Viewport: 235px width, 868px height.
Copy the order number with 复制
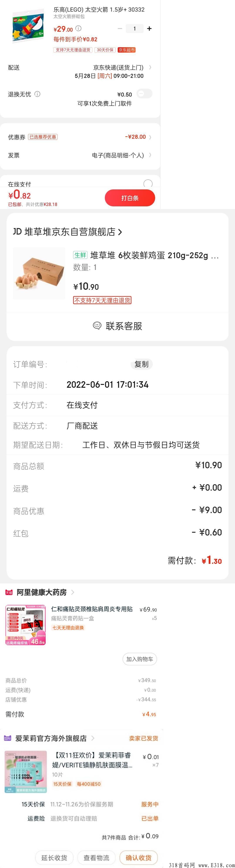[x=141, y=364]
